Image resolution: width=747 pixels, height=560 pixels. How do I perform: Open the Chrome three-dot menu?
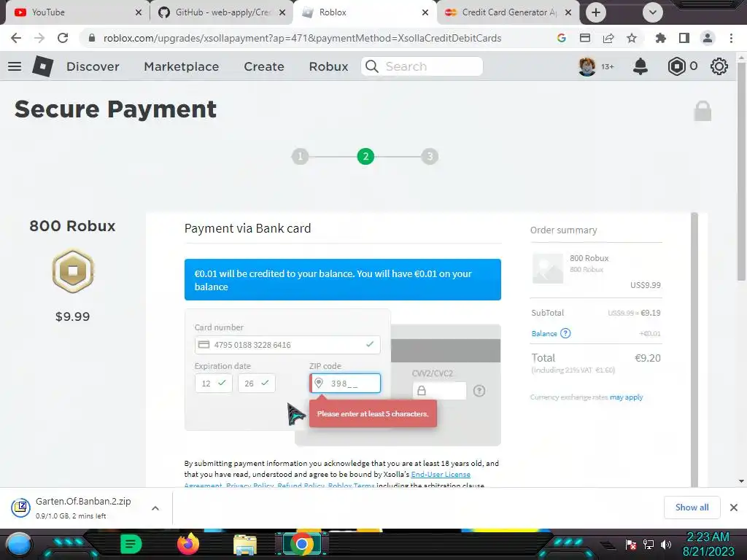pos(731,38)
